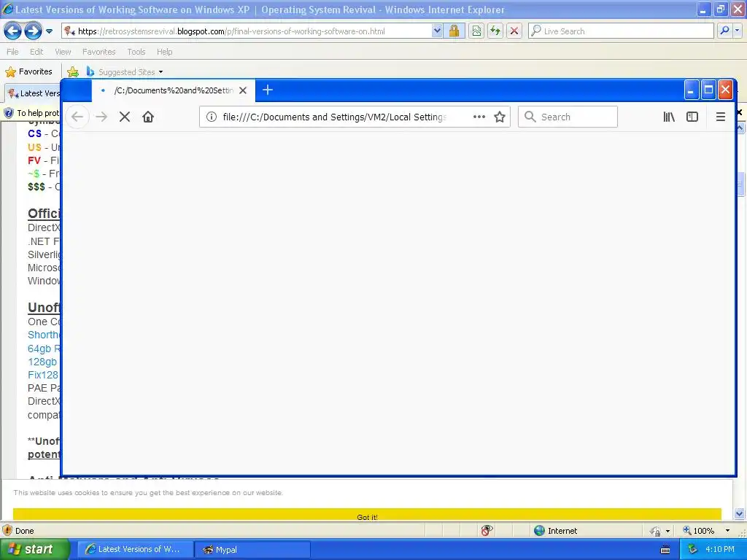Click the Live Search magnifier button
This screenshot has height=560, width=747.
coord(724,31)
